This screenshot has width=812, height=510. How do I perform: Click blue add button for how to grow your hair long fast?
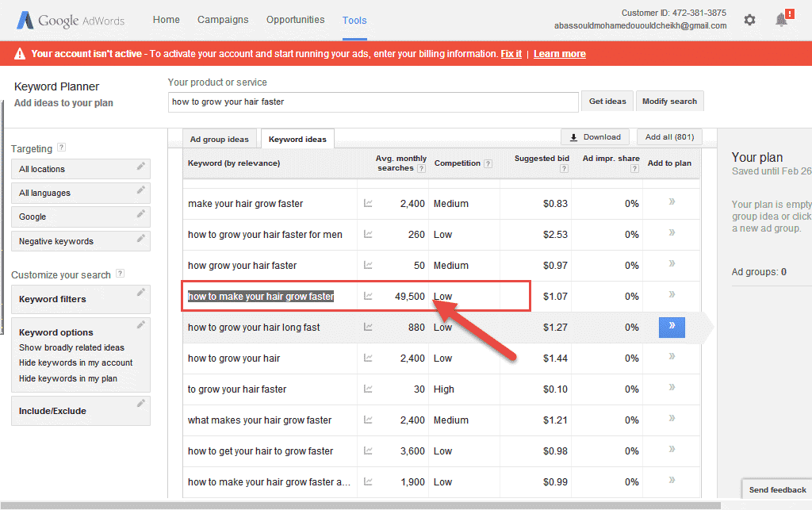click(x=672, y=328)
